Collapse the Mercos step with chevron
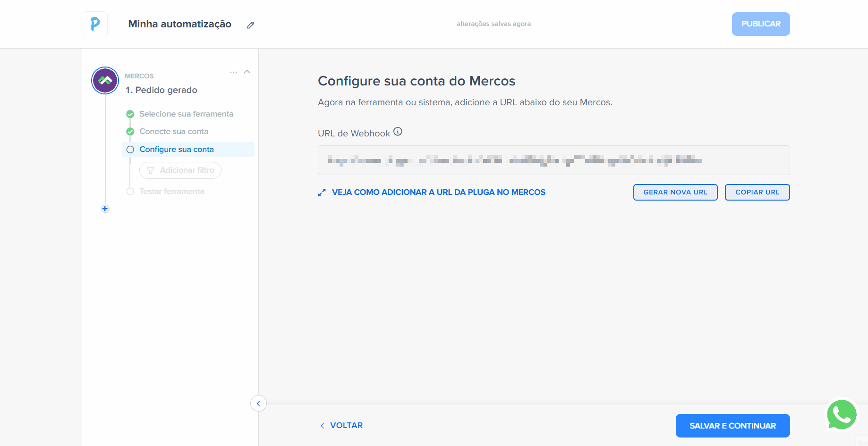This screenshot has width=868, height=446. point(247,72)
